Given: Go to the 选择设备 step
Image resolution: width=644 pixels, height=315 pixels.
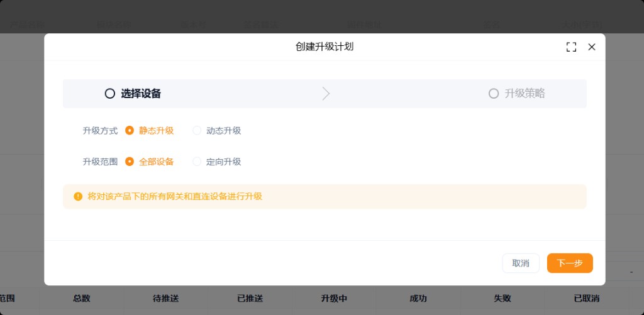Looking at the screenshot, I should point(133,94).
